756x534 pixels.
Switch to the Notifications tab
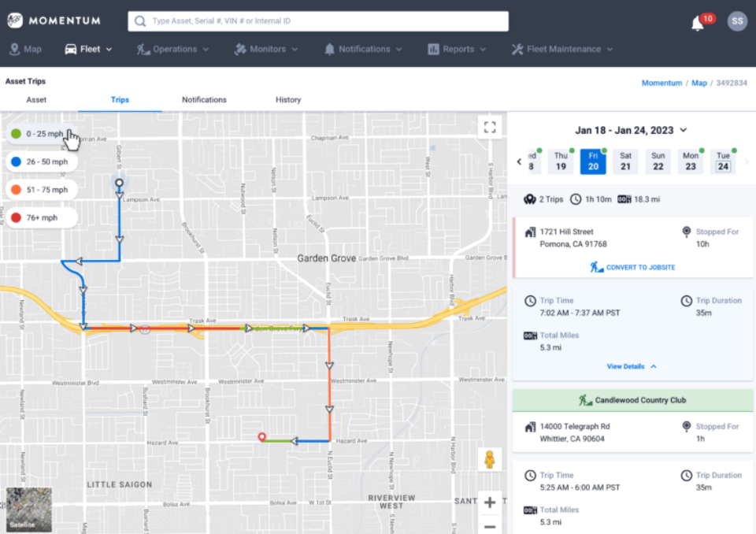(204, 100)
